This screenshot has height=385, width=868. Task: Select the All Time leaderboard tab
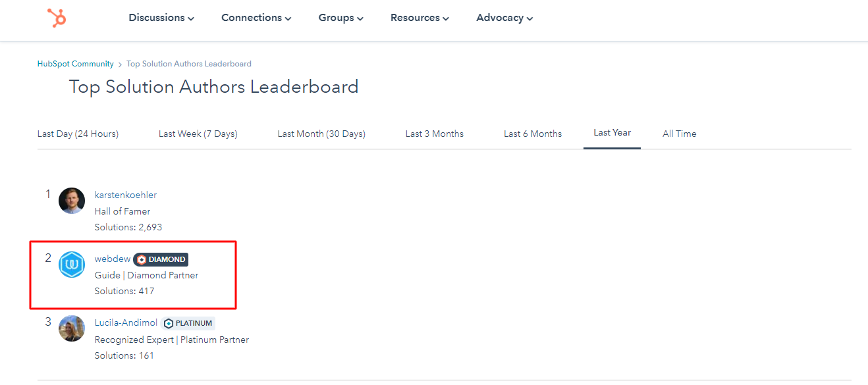click(x=679, y=134)
